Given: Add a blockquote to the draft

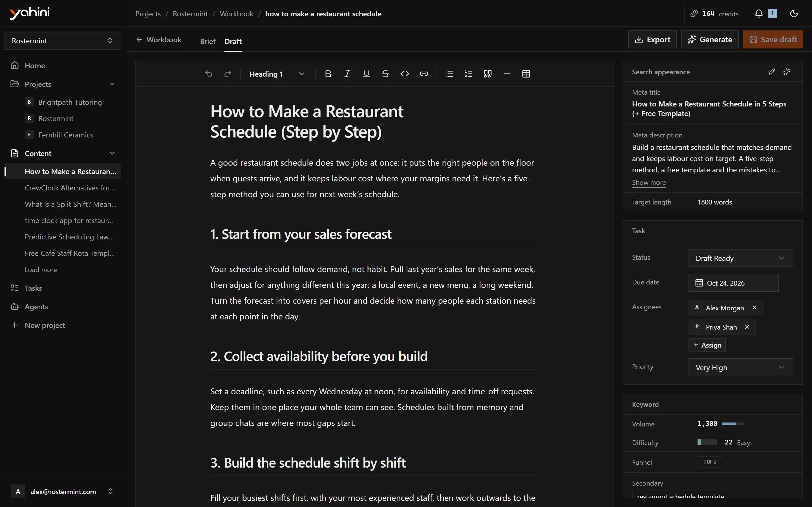Looking at the screenshot, I should (487, 74).
